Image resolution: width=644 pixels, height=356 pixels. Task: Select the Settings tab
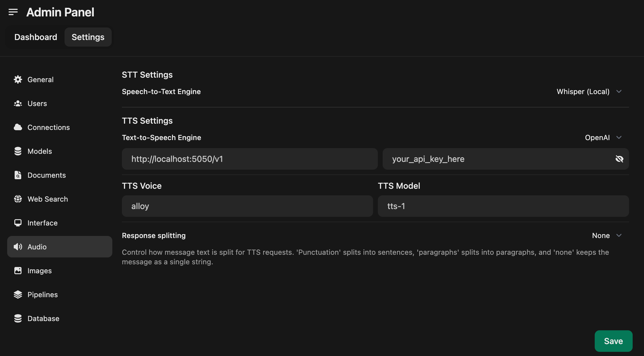(88, 37)
